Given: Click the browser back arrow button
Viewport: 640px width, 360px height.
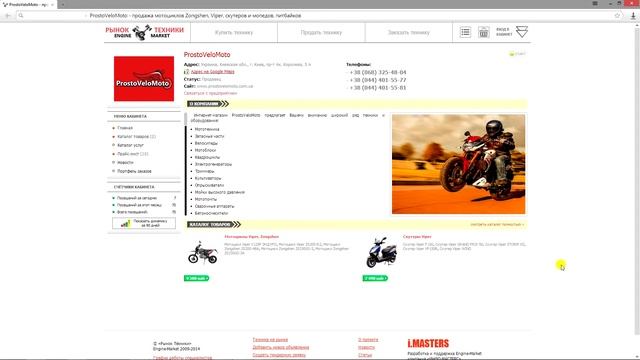Looking at the screenshot, I should point(8,16).
